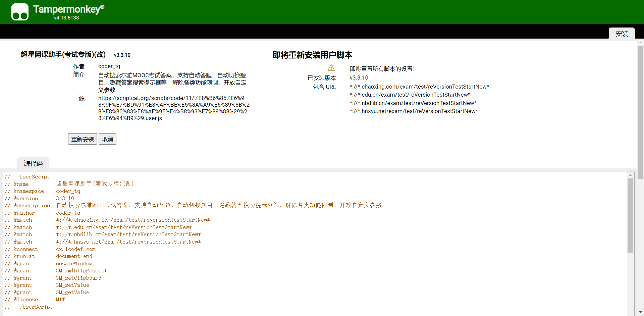Click the page vertical scrollbar thumb
The image size is (644, 316).
pos(640,112)
